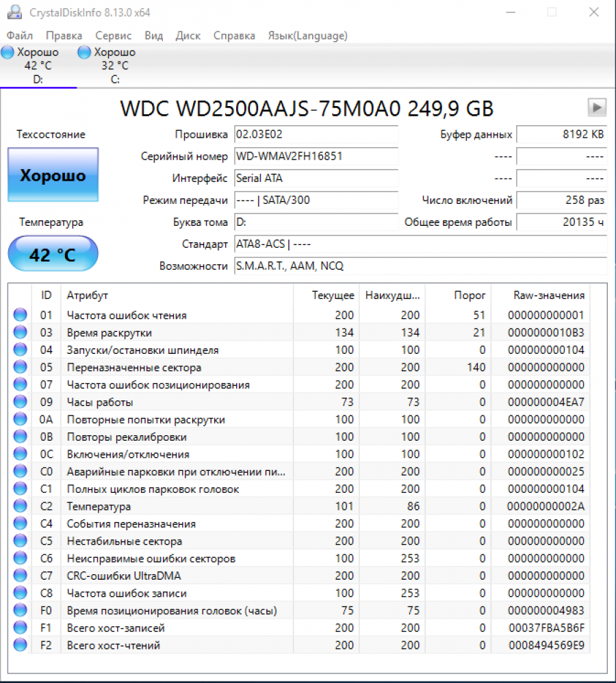Close the CrystalDiskInfo window
The width and height of the screenshot is (616, 683).
(x=594, y=12)
